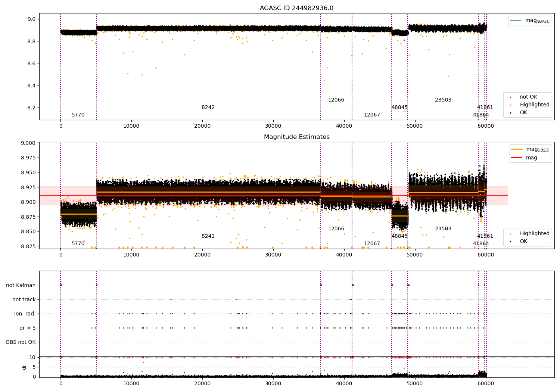560x392 pixels.
Task: Click the 'OBS not OK' axis label
Action: click(x=21, y=342)
